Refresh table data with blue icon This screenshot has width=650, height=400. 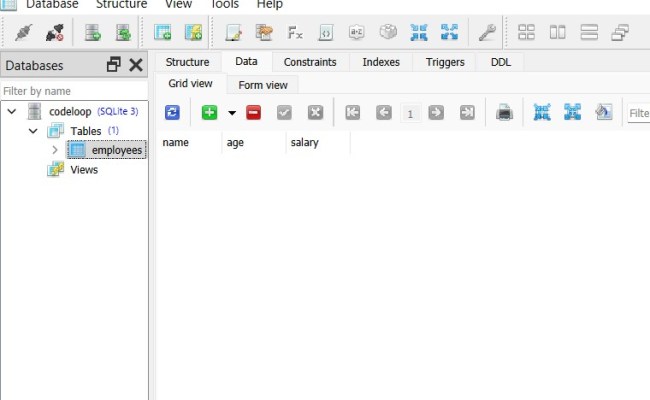(172, 112)
